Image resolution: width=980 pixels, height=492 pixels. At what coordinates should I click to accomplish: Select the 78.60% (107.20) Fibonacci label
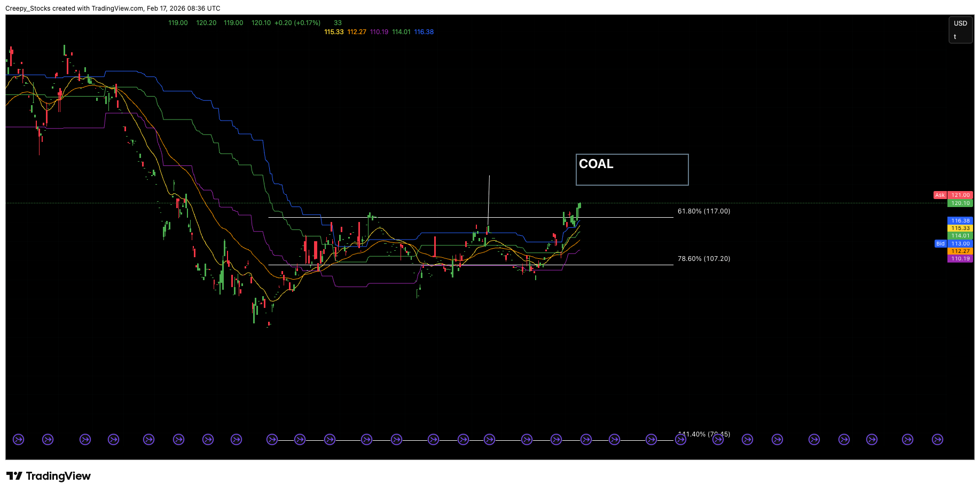tap(704, 259)
